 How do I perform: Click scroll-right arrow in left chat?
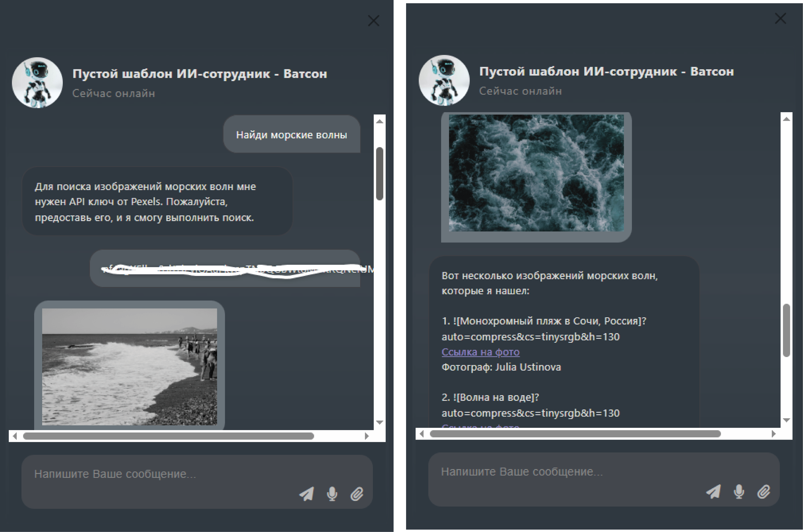pos(367,436)
